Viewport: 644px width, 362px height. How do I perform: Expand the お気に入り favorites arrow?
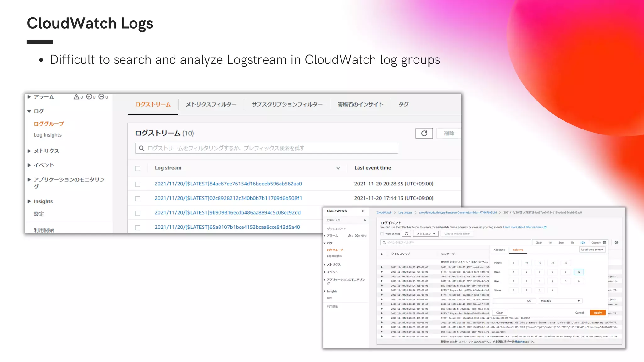coord(365,220)
